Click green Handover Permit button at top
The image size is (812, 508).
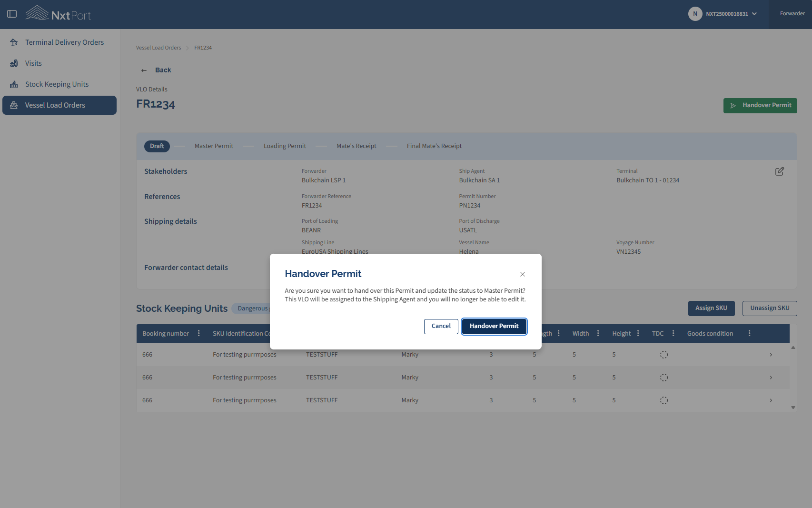point(760,105)
